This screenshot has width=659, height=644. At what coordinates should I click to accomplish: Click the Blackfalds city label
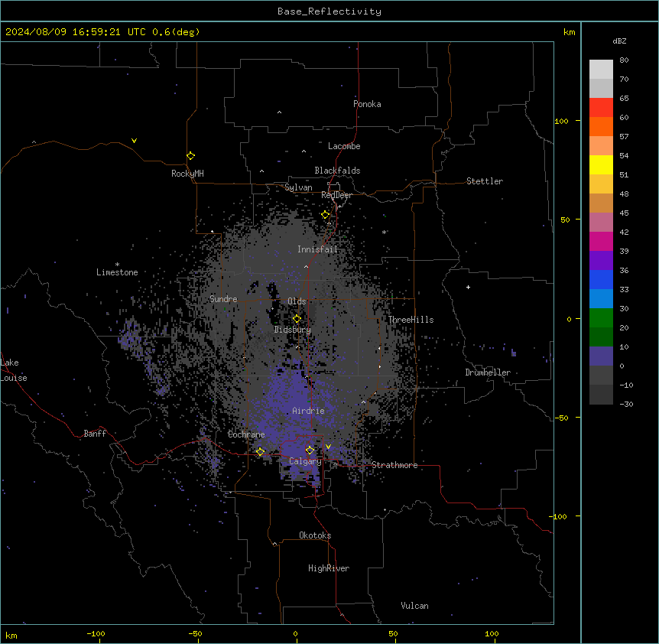pos(337,171)
